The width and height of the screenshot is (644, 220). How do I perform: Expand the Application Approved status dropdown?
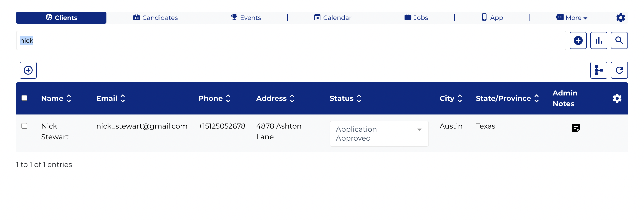pos(379,134)
